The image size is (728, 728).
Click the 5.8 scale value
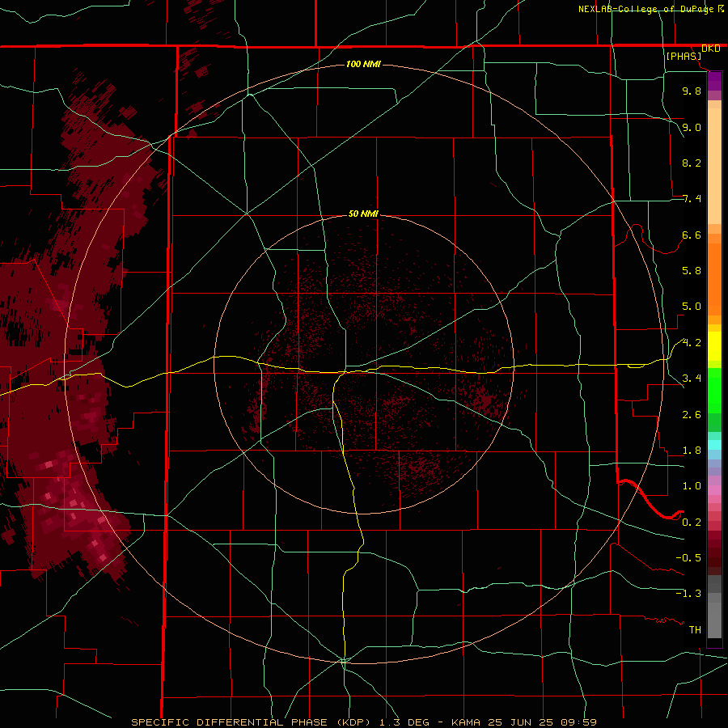click(692, 271)
